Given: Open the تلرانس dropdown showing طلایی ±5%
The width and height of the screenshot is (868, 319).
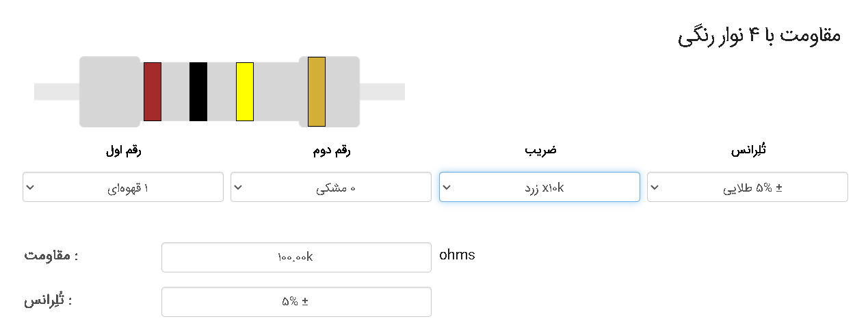Looking at the screenshot, I should tap(748, 187).
